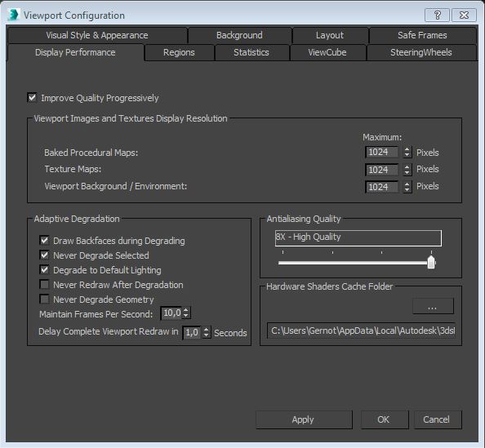Confirm settings with OK button
The width and height of the screenshot is (485, 448).
click(385, 419)
